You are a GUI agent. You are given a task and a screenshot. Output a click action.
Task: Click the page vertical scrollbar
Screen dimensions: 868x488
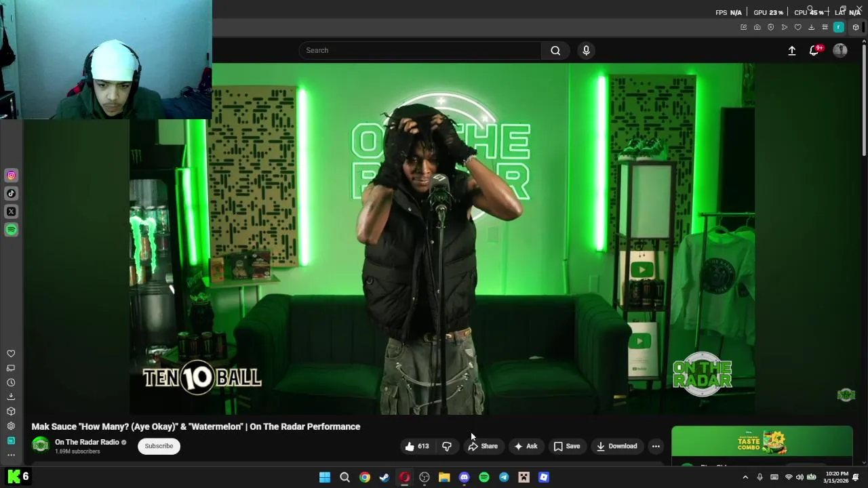tap(864, 102)
